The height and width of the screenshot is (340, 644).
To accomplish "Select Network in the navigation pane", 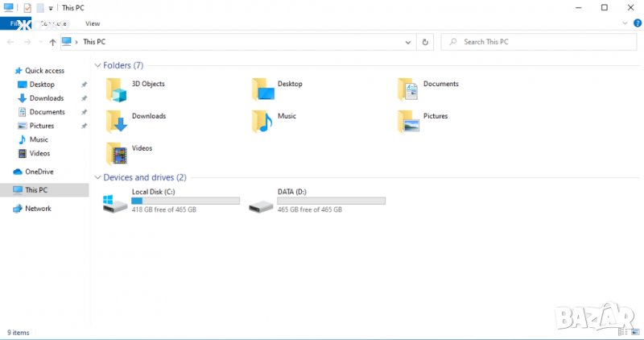I will [37, 209].
